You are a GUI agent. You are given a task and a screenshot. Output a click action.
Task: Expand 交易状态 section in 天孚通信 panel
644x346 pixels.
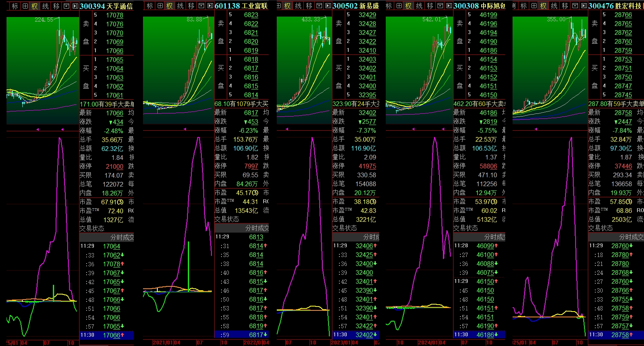click(x=92, y=229)
